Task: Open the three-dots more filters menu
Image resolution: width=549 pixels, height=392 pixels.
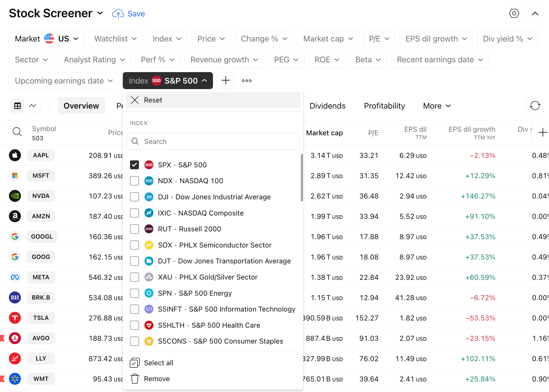Action: (x=246, y=81)
